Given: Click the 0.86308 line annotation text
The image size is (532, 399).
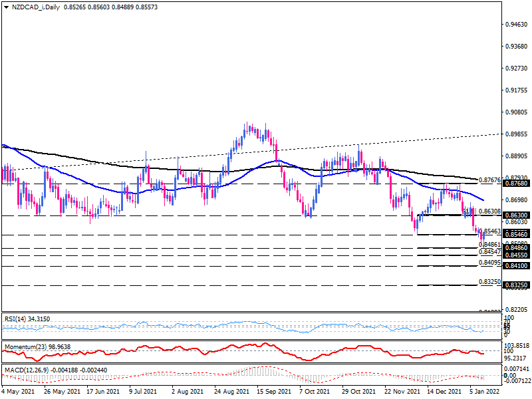Looking at the screenshot, I should coord(489,211).
